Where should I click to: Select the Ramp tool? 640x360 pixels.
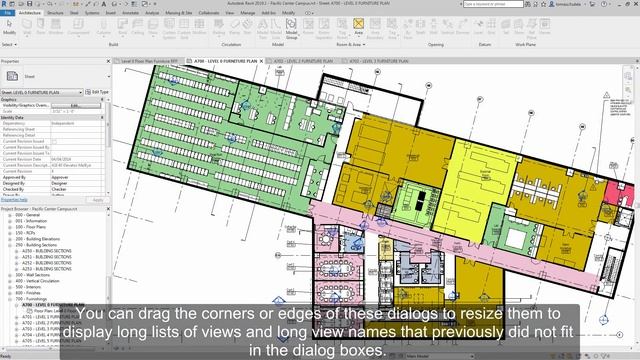(x=234, y=27)
